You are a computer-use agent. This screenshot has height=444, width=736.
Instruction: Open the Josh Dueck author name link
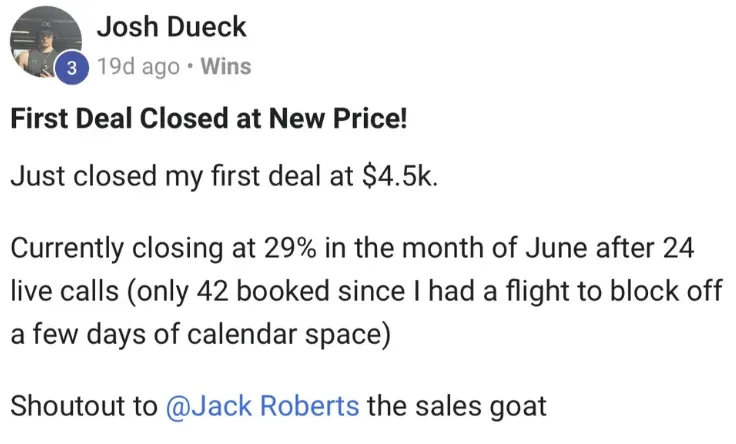click(171, 27)
